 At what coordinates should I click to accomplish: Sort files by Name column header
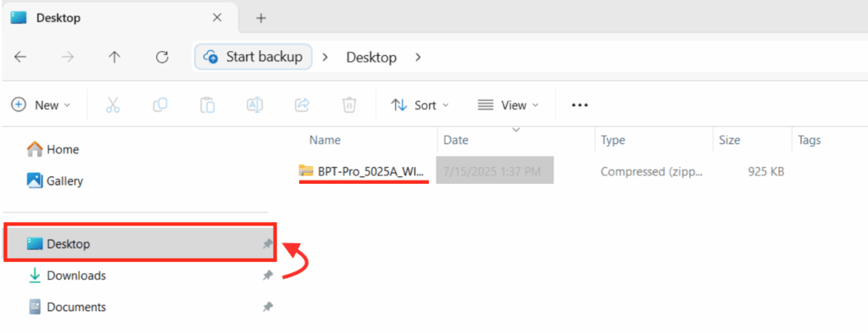(x=325, y=141)
